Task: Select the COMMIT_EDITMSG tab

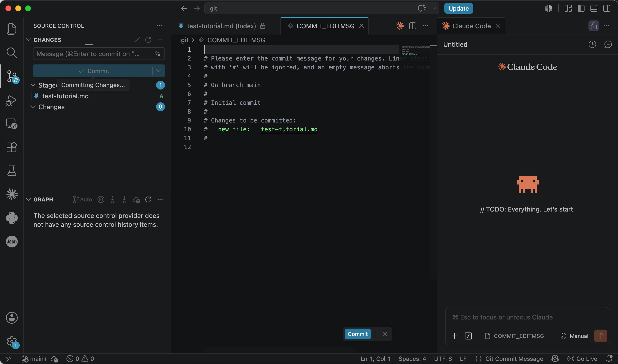Action: [x=325, y=26]
